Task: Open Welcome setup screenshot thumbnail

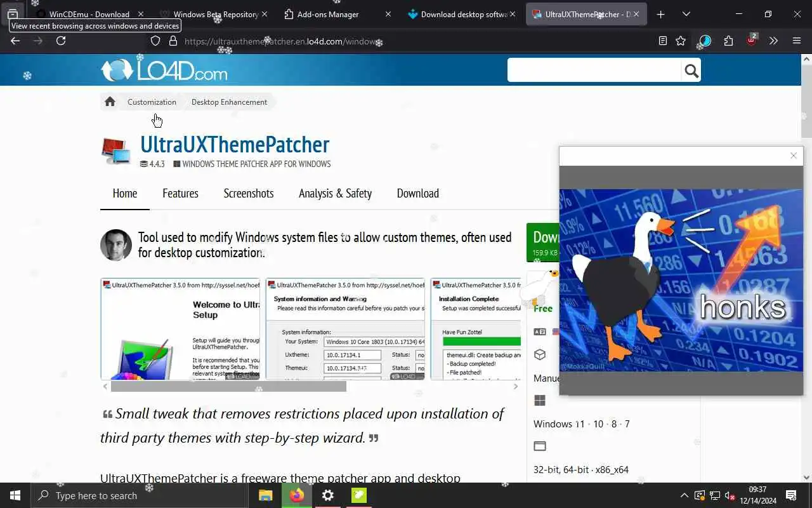Action: (x=180, y=329)
